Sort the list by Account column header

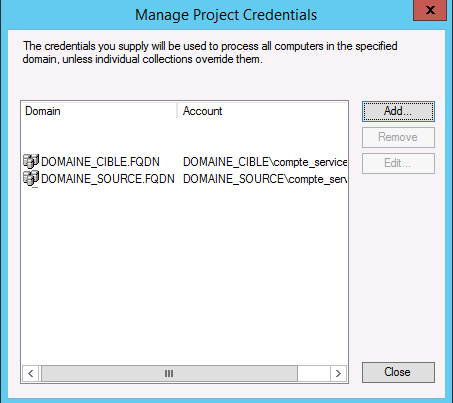click(x=262, y=111)
